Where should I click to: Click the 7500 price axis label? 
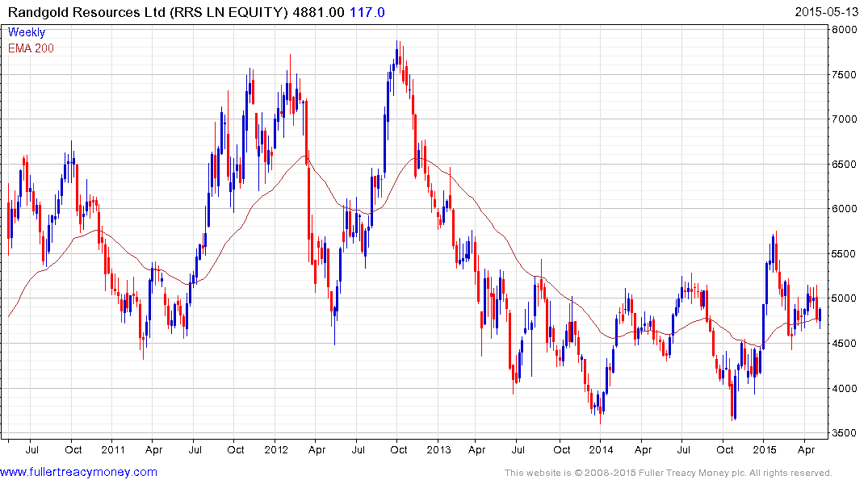pyautogui.click(x=845, y=75)
